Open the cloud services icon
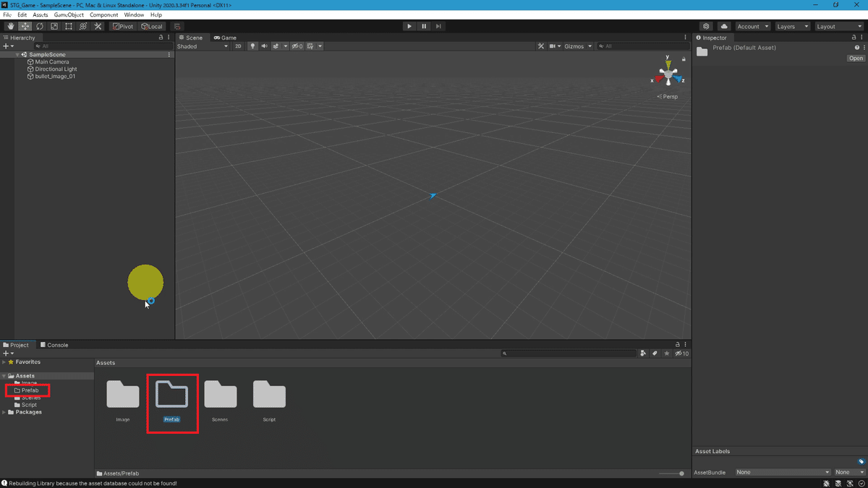 point(724,27)
